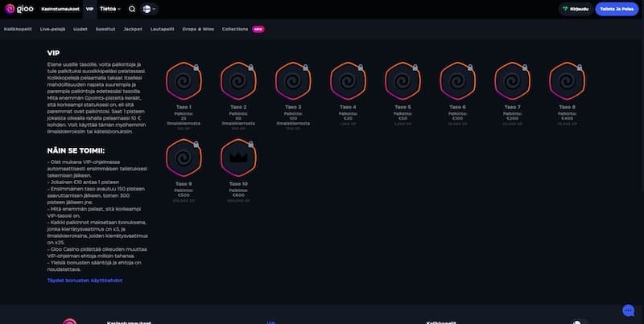Click the footer Kasinotumaukset link
The height and width of the screenshot is (324, 644).
point(129,322)
